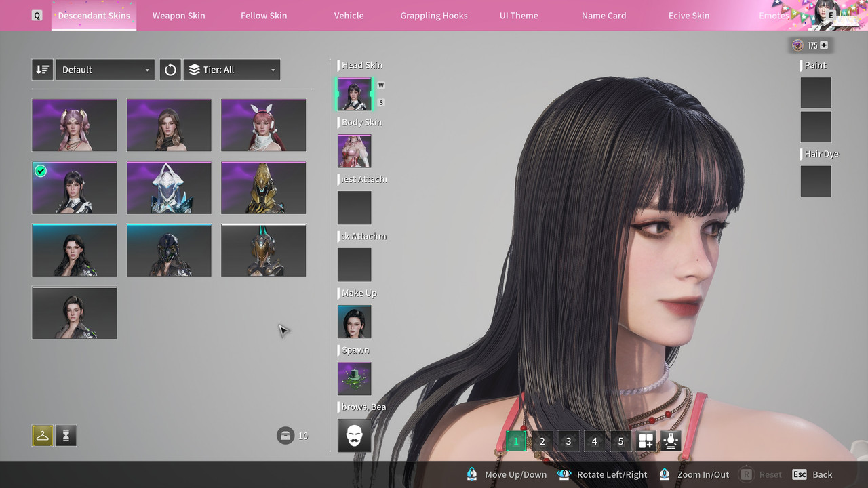Click the Esc key icon
The image size is (868, 488).
tap(800, 474)
